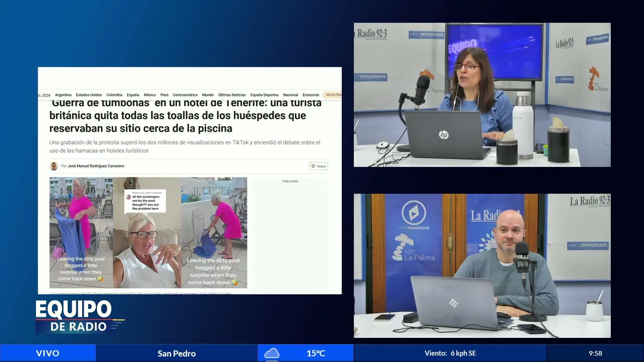Open author José Manuel Rodríguez Camarero's profile
The image size is (644, 362).
point(96,166)
